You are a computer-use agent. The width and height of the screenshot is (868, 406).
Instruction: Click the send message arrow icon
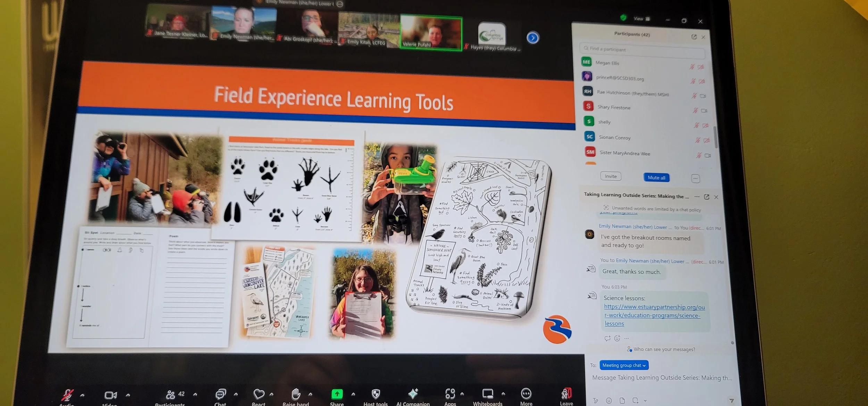[x=732, y=401]
